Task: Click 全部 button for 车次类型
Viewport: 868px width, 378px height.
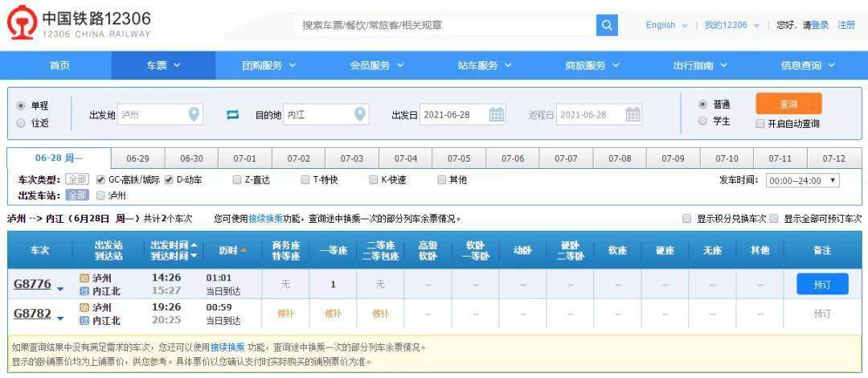Action: [x=77, y=179]
